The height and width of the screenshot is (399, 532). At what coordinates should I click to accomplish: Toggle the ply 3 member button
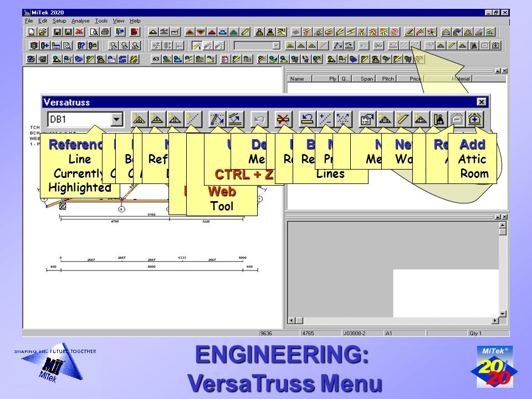click(x=219, y=45)
